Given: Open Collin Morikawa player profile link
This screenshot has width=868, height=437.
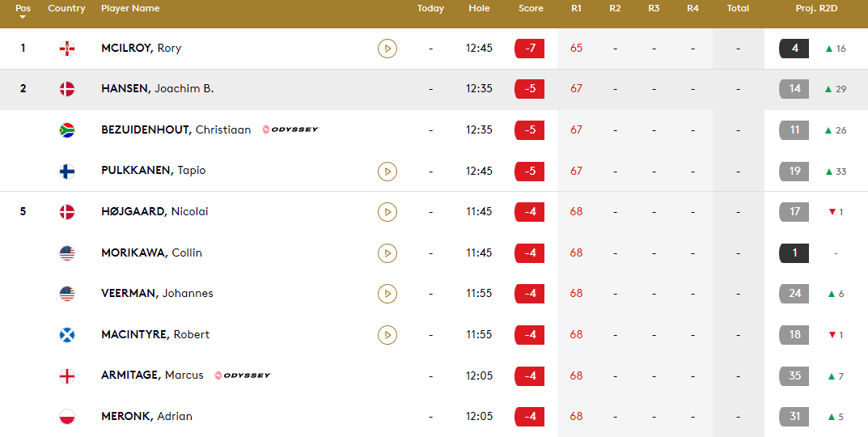Looking at the screenshot, I should [x=151, y=252].
